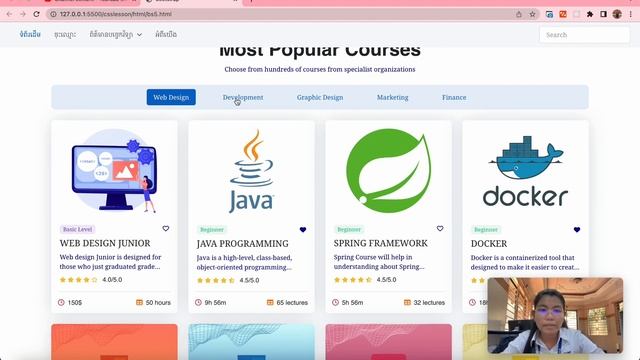Click the "50 hours" text
640x360 pixels.
coord(158,302)
